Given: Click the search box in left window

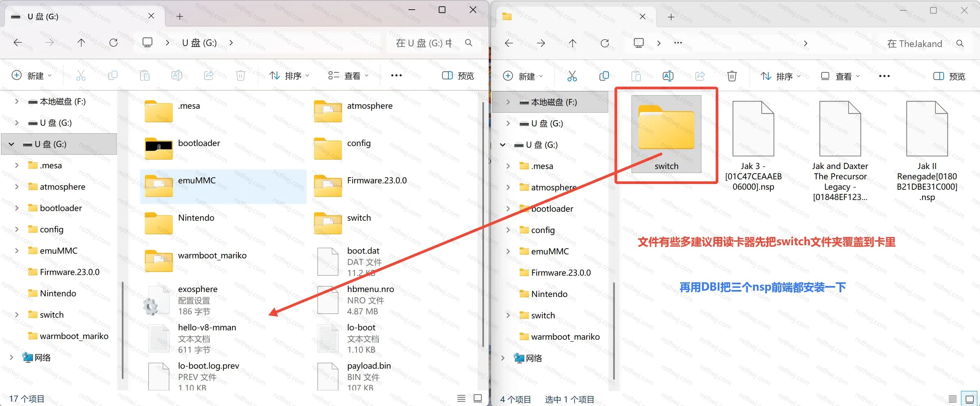Looking at the screenshot, I should tap(432, 43).
